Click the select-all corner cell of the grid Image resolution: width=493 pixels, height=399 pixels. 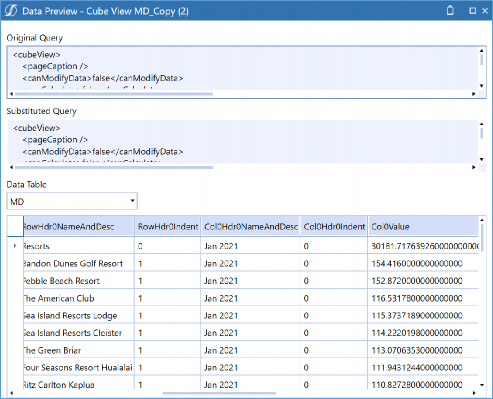[15, 227]
